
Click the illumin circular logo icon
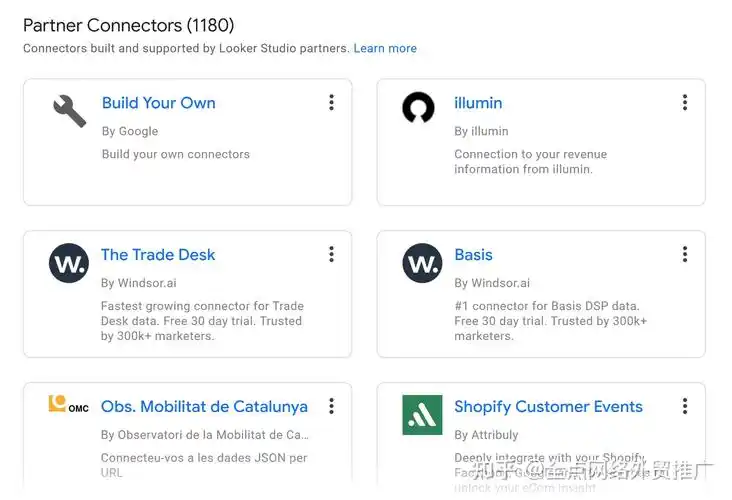(x=418, y=108)
